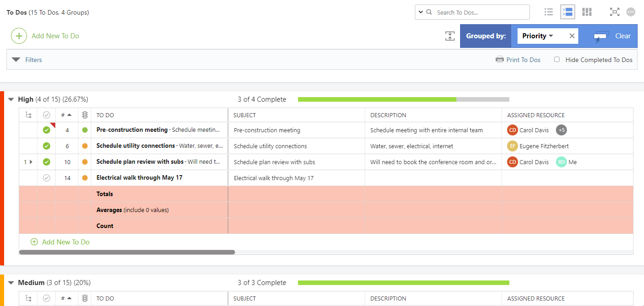This screenshot has width=644, height=306.
Task: Open the Priority grouping dropdown
Action: coord(538,36)
